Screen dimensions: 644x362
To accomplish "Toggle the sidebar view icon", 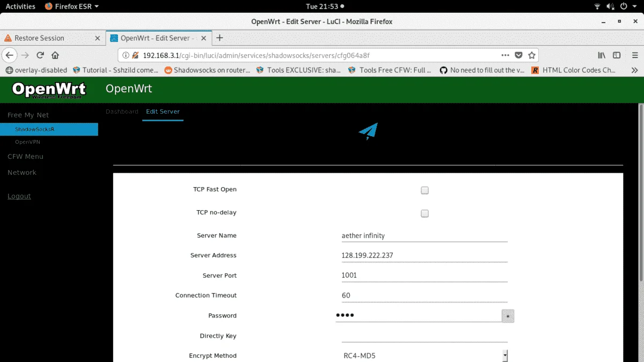I will (x=617, y=55).
